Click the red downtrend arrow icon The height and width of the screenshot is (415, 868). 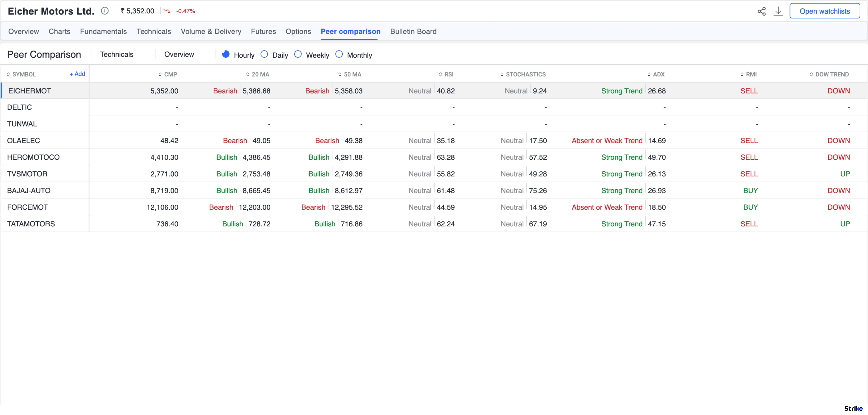[167, 11]
